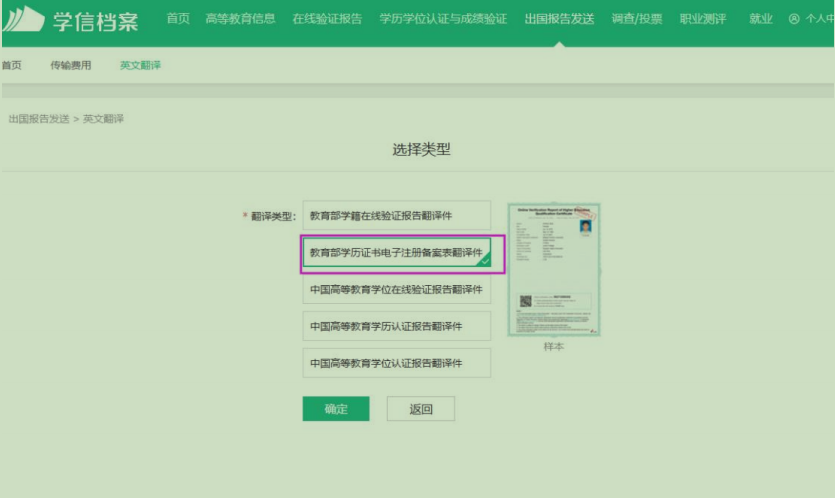This screenshot has width=835, height=498.
Task: Open 首页 in top navigation
Action: point(178,19)
